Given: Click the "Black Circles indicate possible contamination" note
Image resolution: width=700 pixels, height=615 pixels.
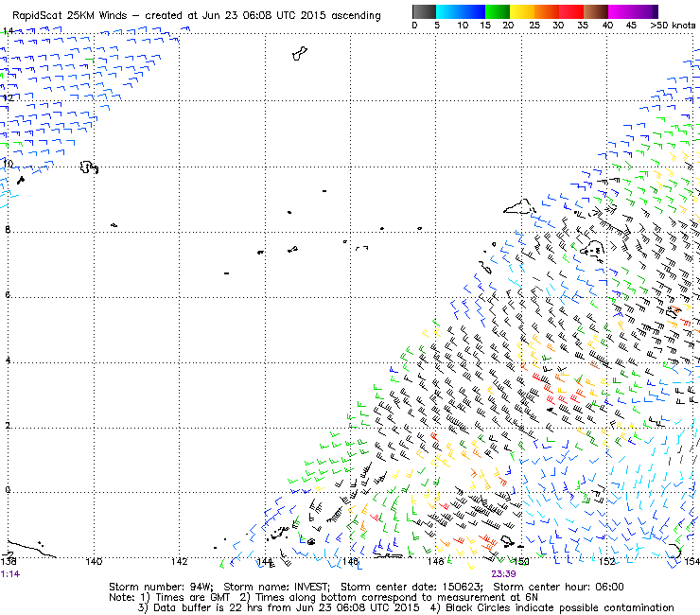Looking at the screenshot, I should (x=560, y=608).
